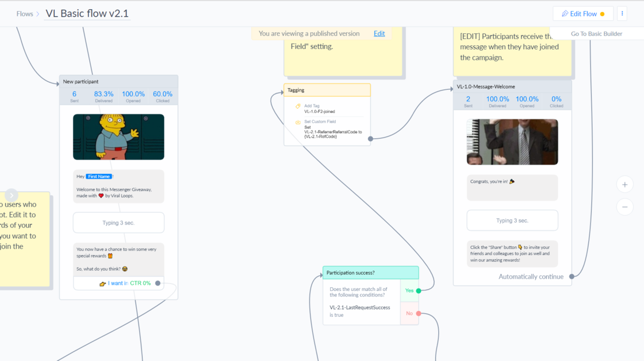Open the three-dot overflow menu beside Edit Flow
This screenshot has height=361, width=644.
622,13
